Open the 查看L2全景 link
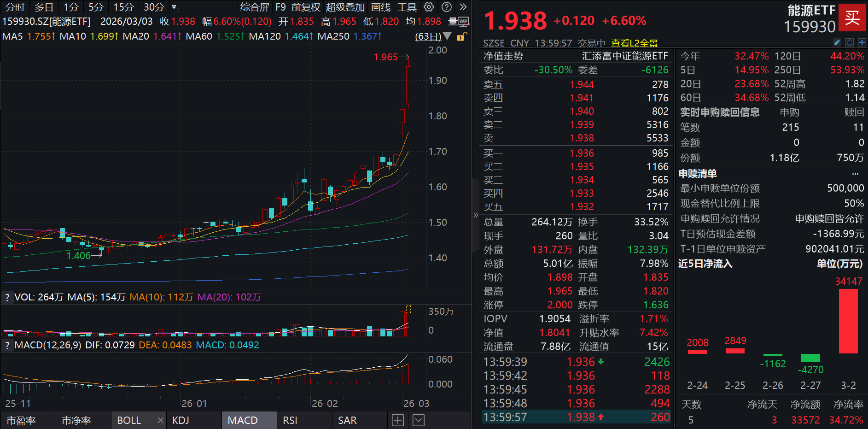This screenshot has height=429, width=868. tap(635, 42)
